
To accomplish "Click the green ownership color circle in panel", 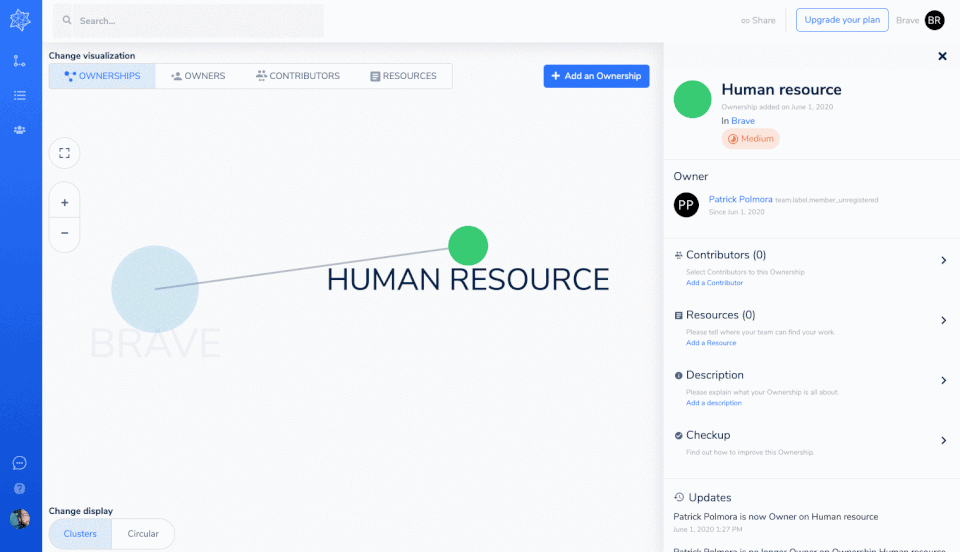I will [x=692, y=99].
